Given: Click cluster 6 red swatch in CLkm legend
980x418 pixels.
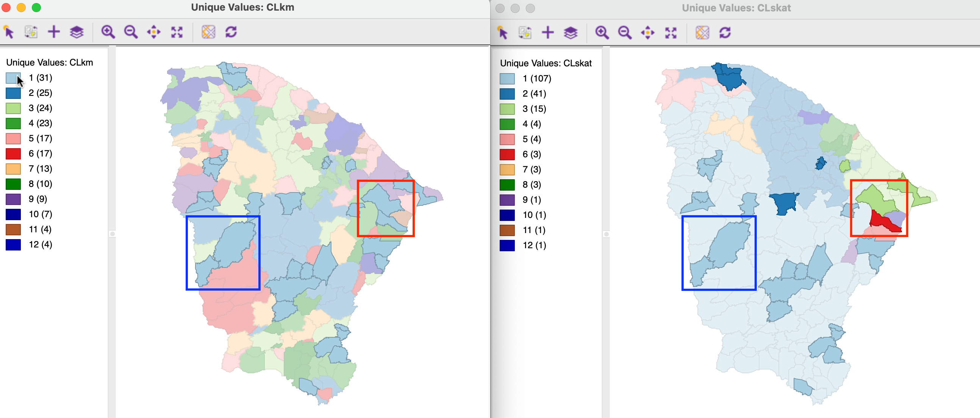Looking at the screenshot, I should pos(13,154).
